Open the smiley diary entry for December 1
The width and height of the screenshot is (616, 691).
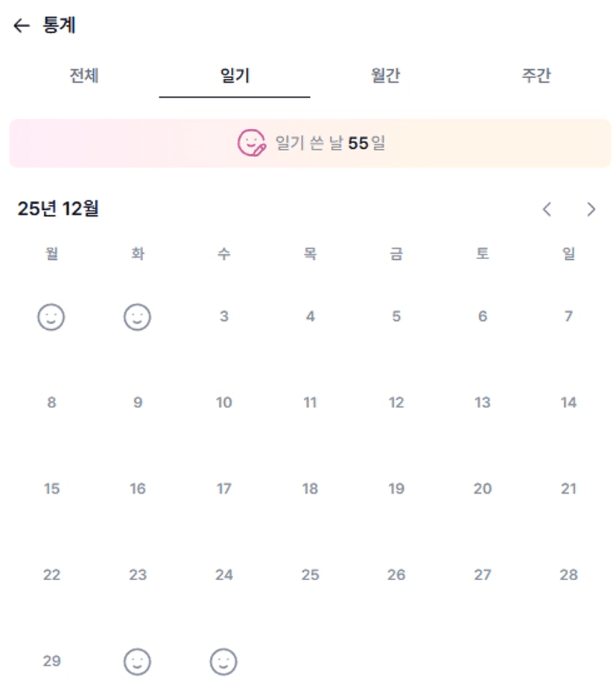pos(51,318)
